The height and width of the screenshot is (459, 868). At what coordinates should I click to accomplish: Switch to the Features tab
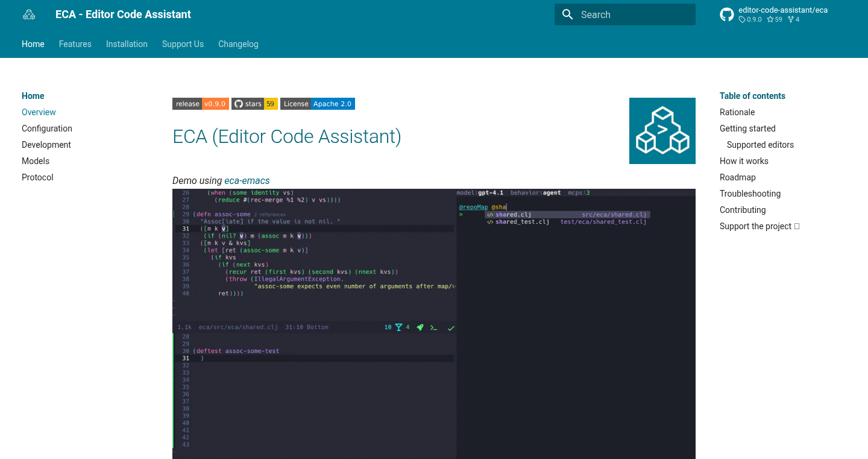[x=75, y=44]
